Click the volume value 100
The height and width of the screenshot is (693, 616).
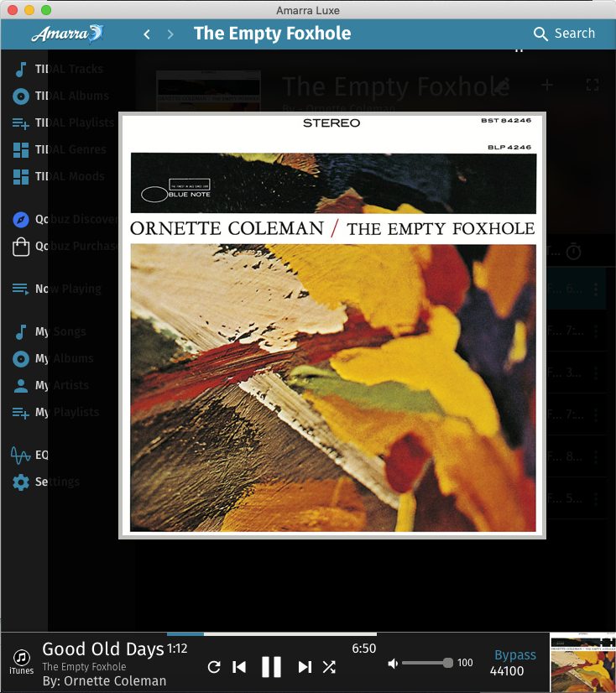click(x=465, y=663)
